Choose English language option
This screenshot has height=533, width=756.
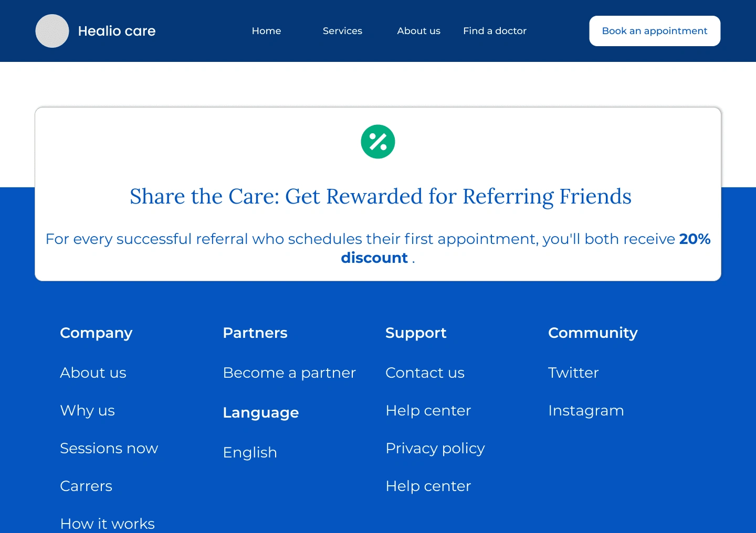pyautogui.click(x=250, y=452)
